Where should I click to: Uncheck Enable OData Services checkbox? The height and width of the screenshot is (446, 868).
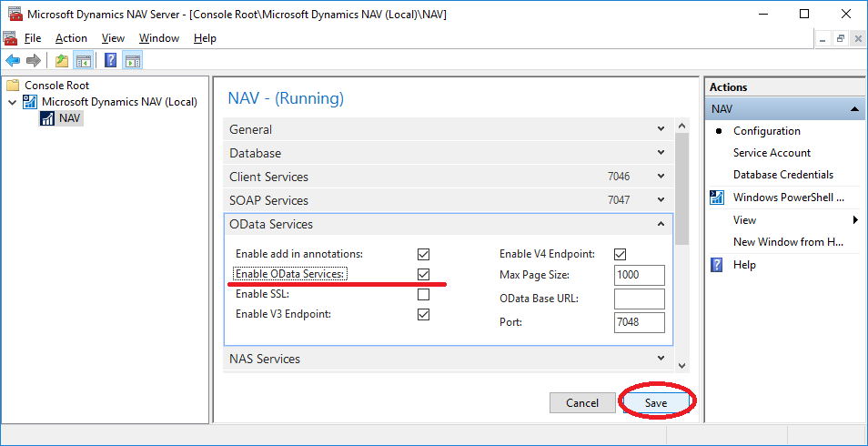423,274
